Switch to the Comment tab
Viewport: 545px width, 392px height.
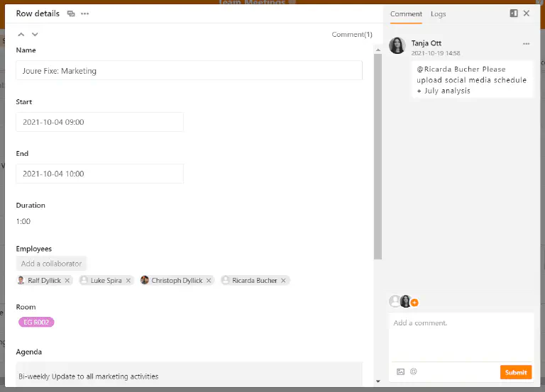[x=406, y=14]
